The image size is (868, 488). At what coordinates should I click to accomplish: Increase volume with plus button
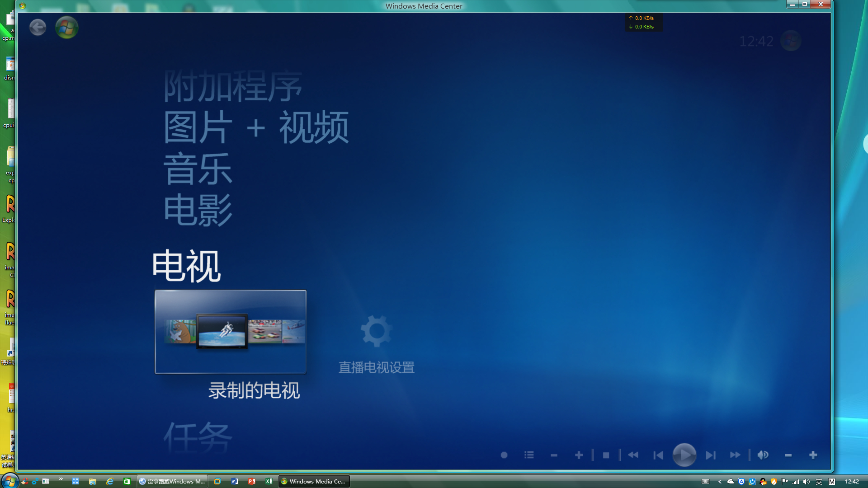(x=813, y=455)
